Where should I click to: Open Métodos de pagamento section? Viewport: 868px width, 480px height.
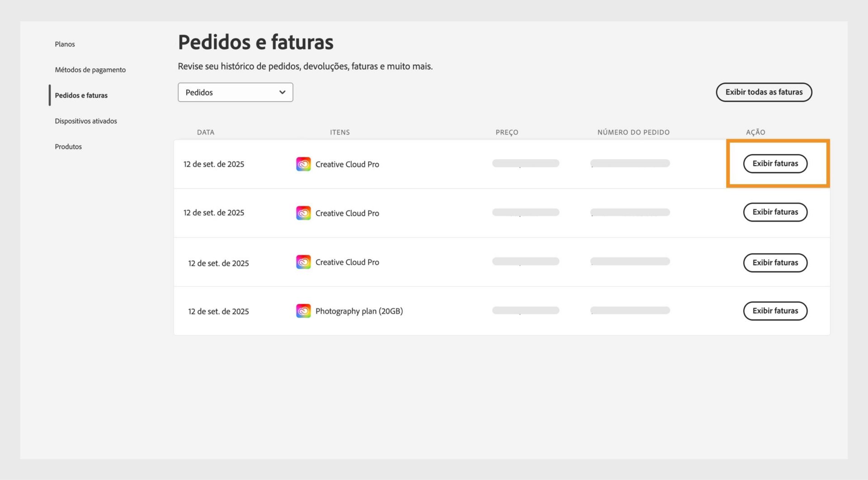coord(90,70)
